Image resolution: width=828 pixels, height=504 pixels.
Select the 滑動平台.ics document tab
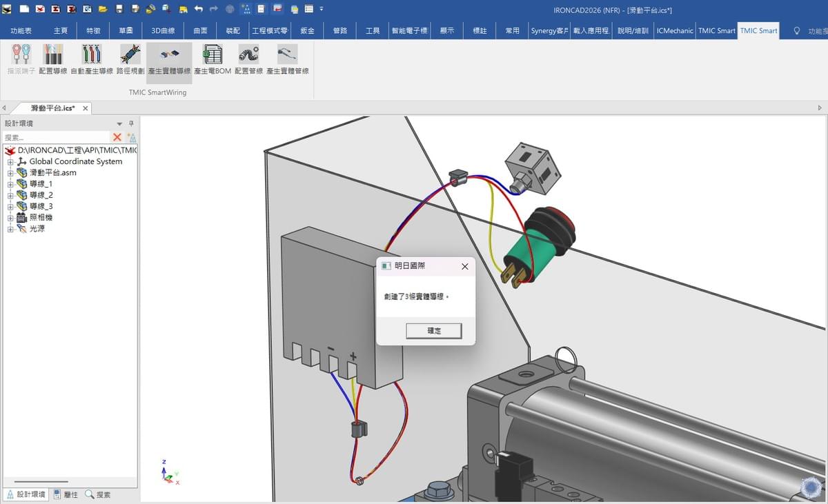click(52, 108)
